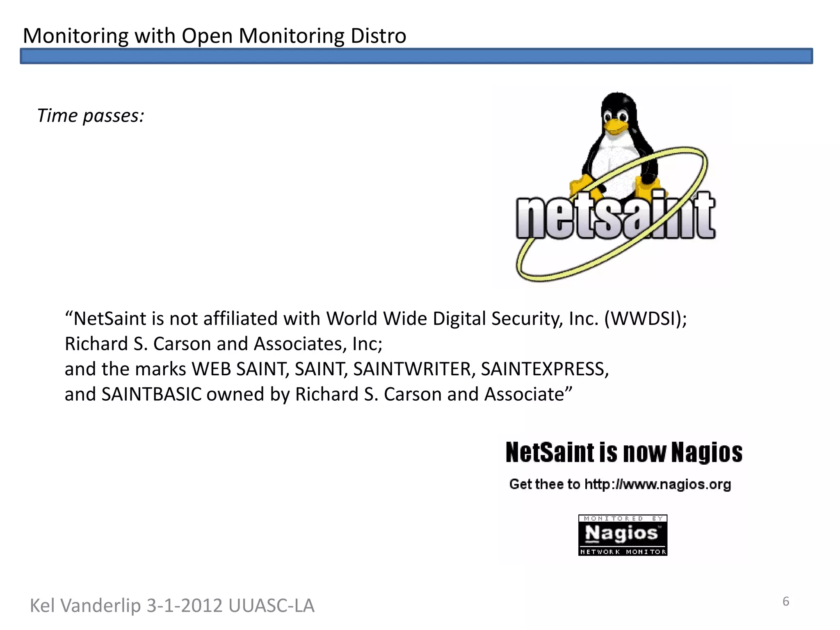Open the http://www.nagios.org link
This screenshot has width=840, height=630.
tap(657, 484)
